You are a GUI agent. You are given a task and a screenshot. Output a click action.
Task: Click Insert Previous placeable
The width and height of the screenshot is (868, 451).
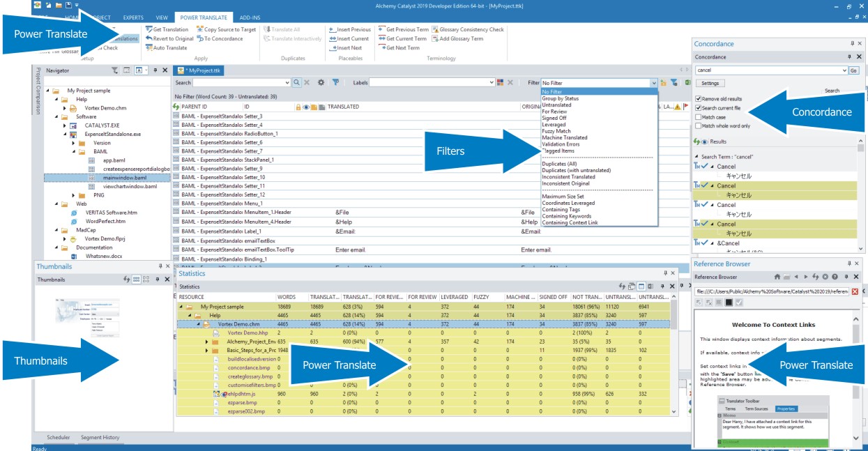pyautogui.click(x=349, y=29)
